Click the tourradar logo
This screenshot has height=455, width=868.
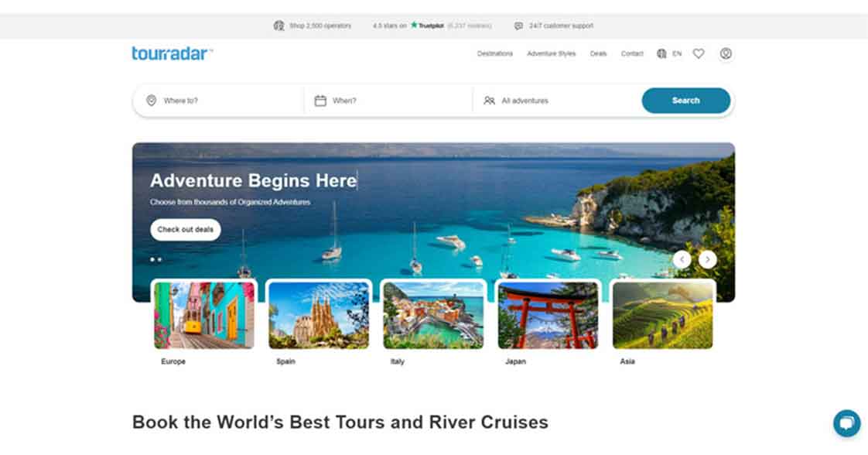click(173, 53)
